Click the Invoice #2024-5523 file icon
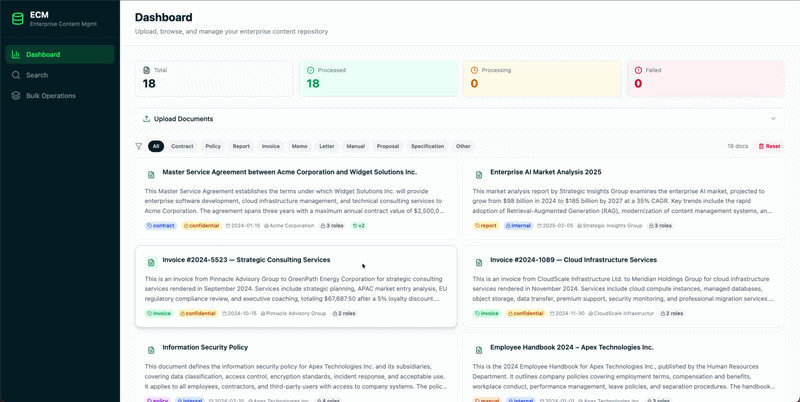The width and height of the screenshot is (800, 402). (151, 263)
